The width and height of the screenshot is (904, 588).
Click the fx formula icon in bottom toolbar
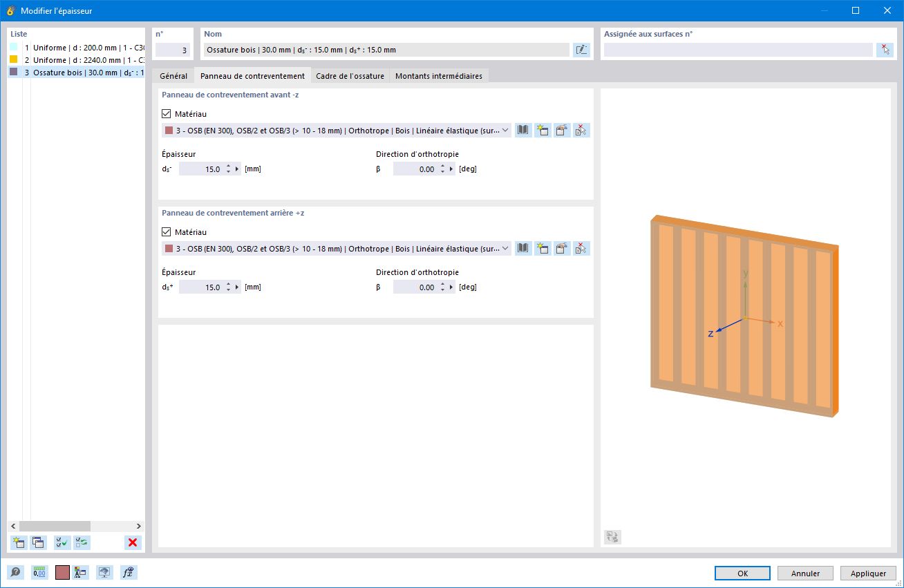[128, 572]
